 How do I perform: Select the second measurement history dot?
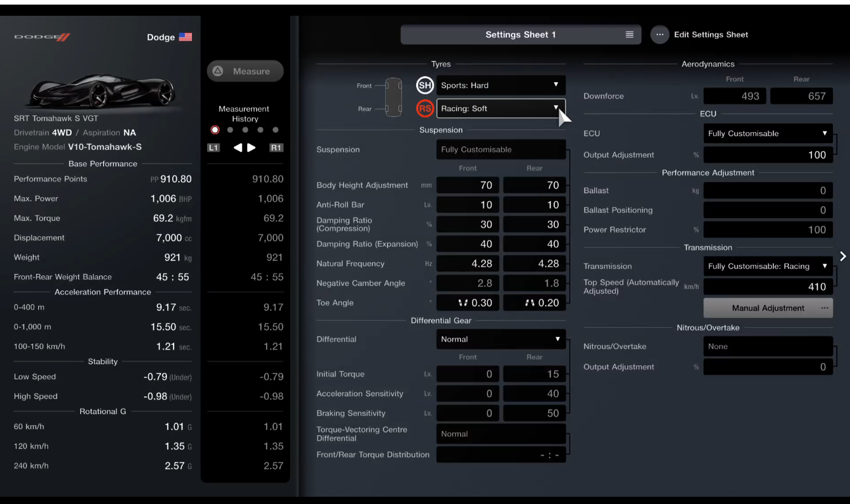point(229,130)
